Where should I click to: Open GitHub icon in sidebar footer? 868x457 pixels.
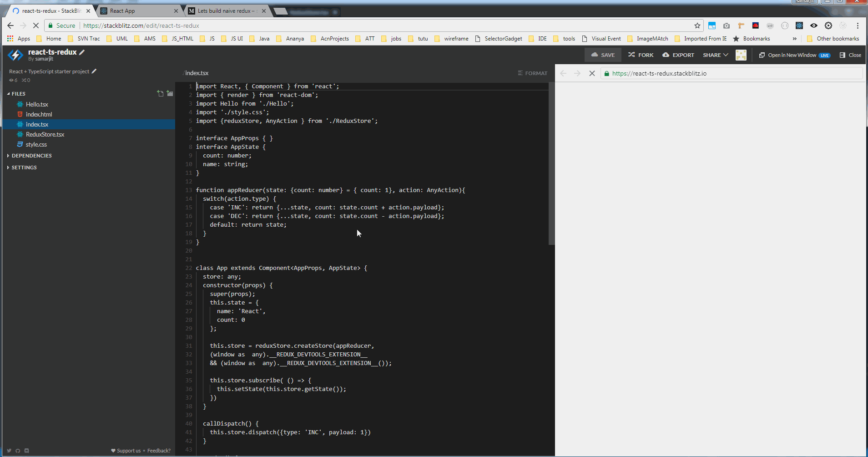coord(18,451)
